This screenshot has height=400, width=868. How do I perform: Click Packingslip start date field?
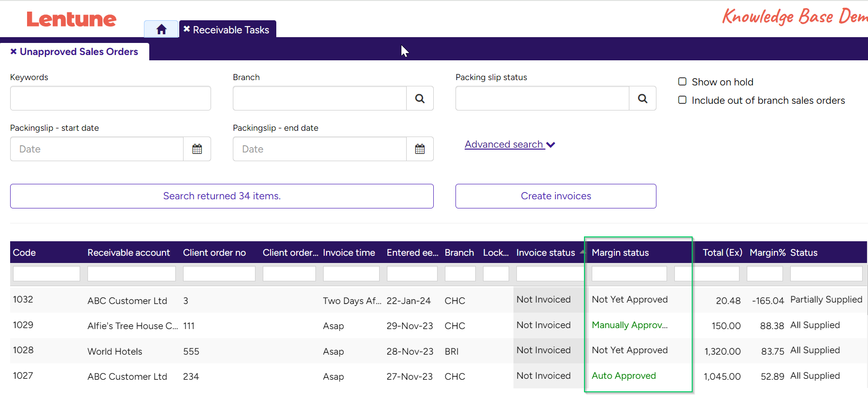[97, 149]
